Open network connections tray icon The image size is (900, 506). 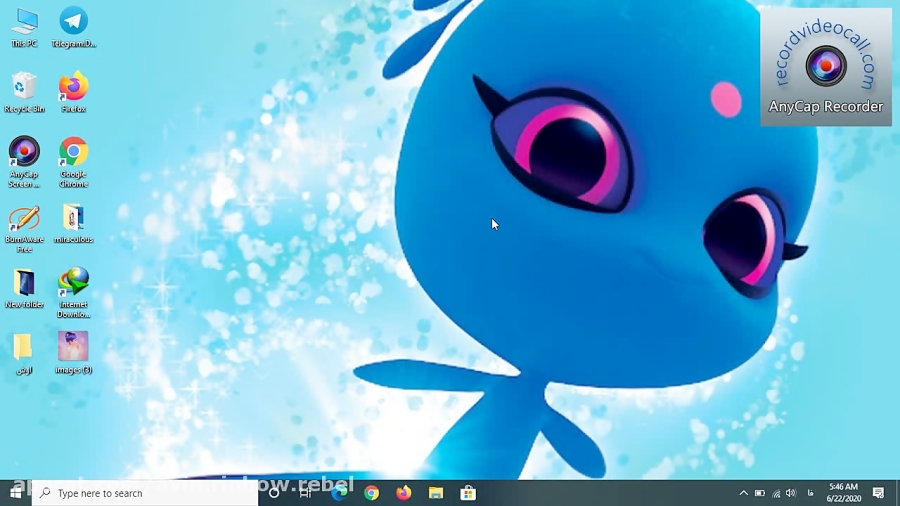click(776, 493)
